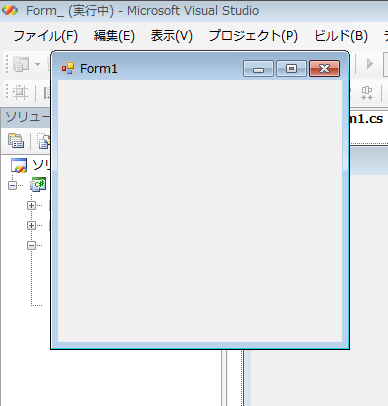This screenshot has width=388, height=406.
Task: Close the Form1 window
Action: pos(324,69)
